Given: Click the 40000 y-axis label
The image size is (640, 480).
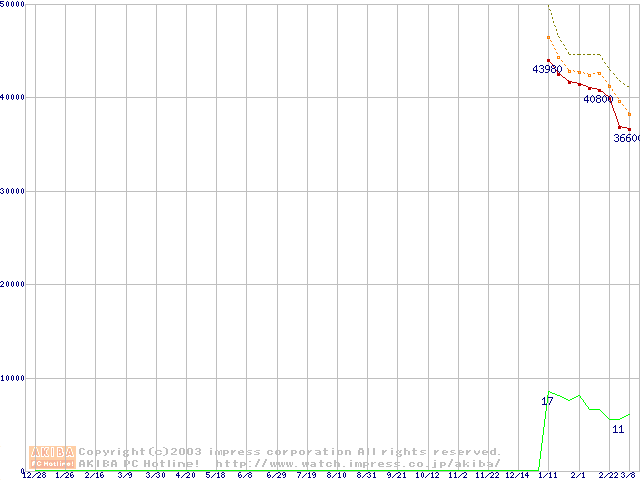Looking at the screenshot, I should 14,97.
